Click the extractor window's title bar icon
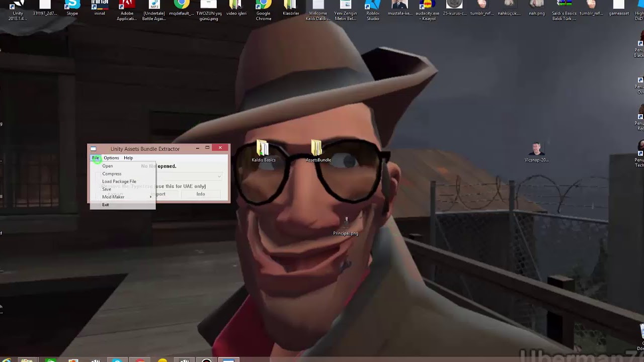The width and height of the screenshot is (644, 362). (x=93, y=149)
